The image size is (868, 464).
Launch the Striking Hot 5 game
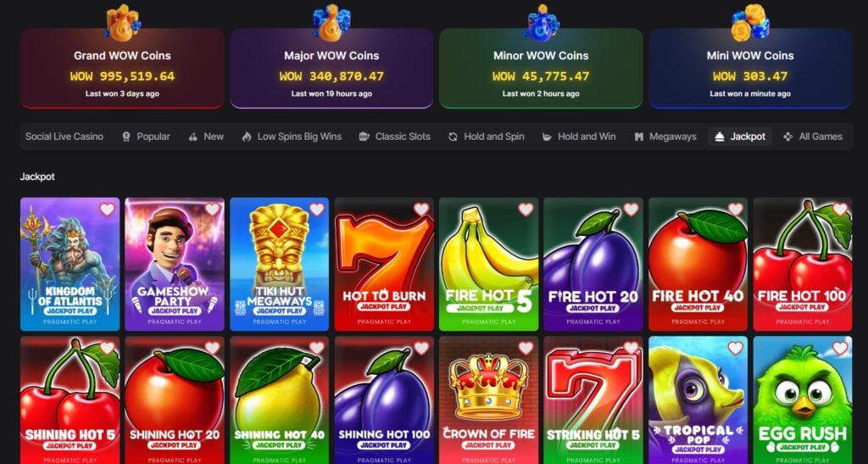[x=593, y=400]
